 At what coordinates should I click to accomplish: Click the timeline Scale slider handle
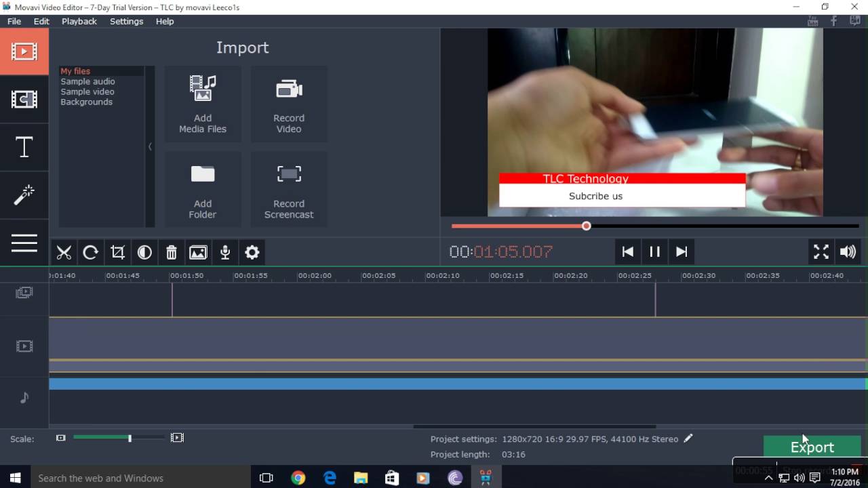click(x=130, y=438)
